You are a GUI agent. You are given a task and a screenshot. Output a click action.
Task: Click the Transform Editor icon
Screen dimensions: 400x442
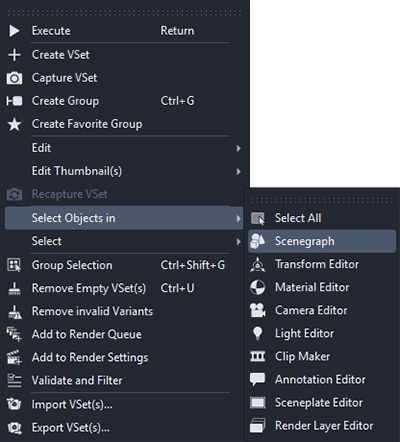point(258,264)
